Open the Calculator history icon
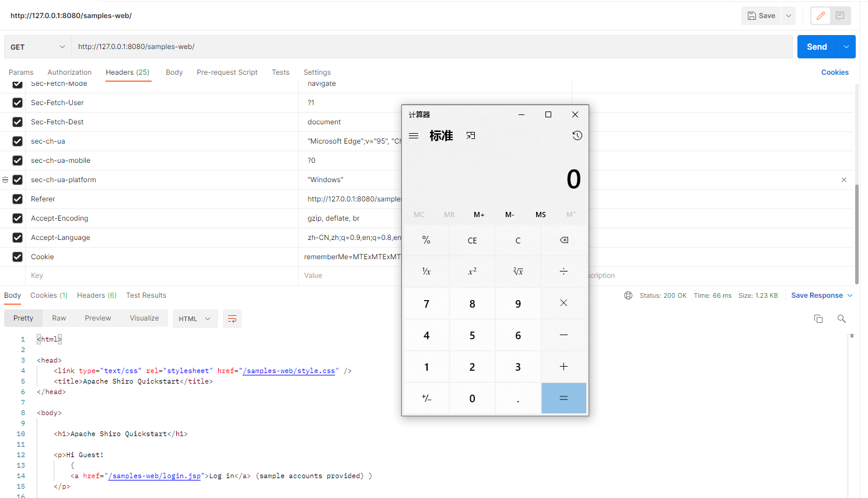This screenshot has height=498, width=868. pos(577,135)
